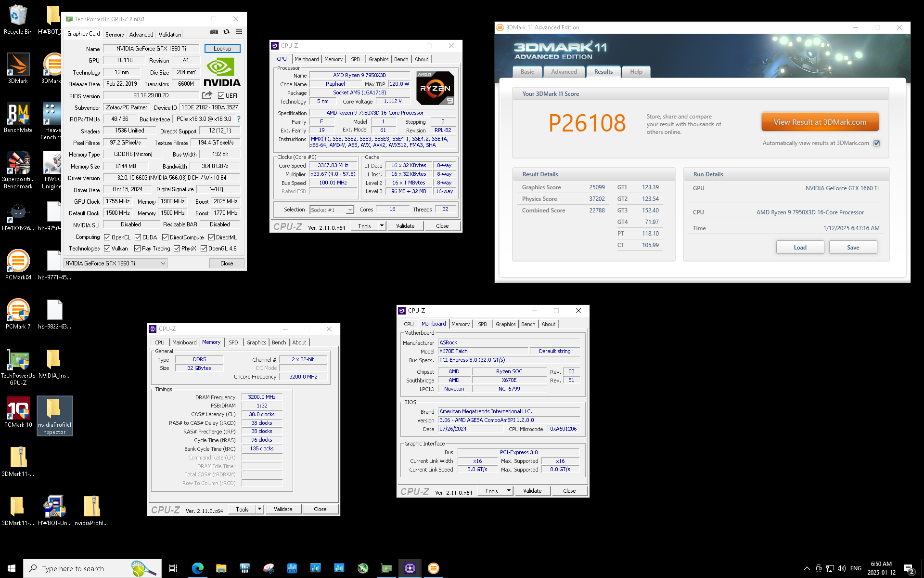
Task: Click the AMD Ryzen 9 7950X3D name field
Action: tap(359, 75)
